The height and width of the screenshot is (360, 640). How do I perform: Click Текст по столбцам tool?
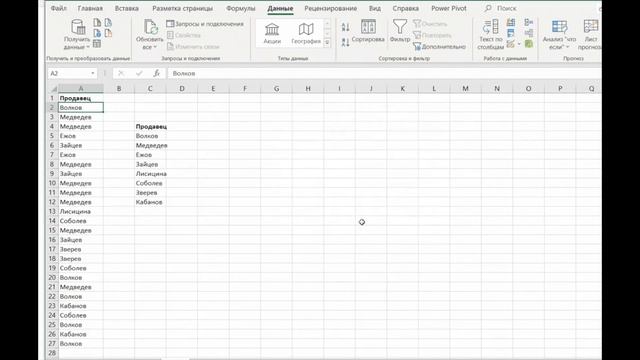pyautogui.click(x=491, y=35)
